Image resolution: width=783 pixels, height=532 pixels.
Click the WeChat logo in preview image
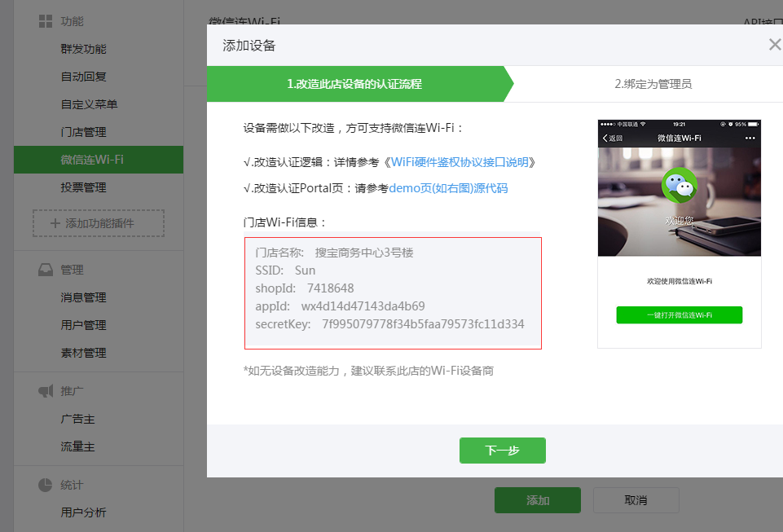679,186
